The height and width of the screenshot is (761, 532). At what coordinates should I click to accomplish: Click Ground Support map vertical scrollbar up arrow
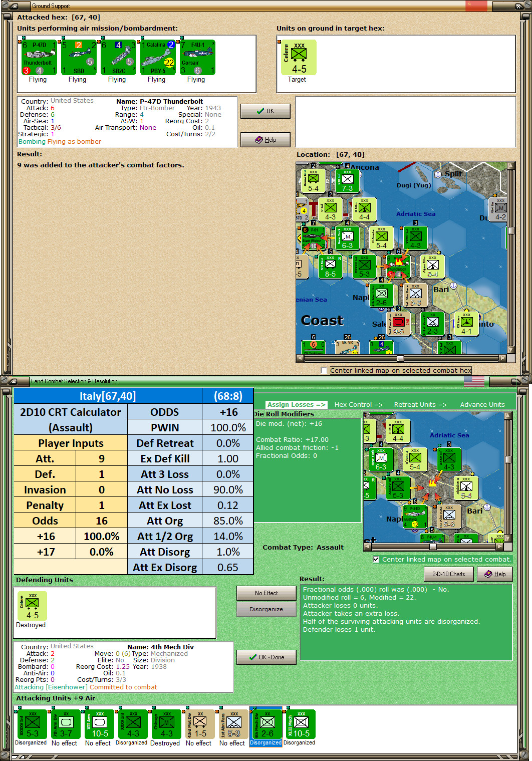coord(511,166)
